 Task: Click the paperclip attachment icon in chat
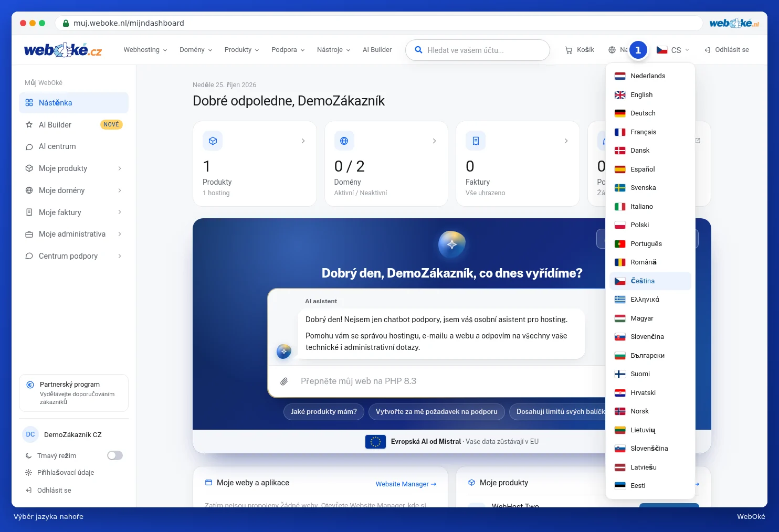[x=284, y=381]
